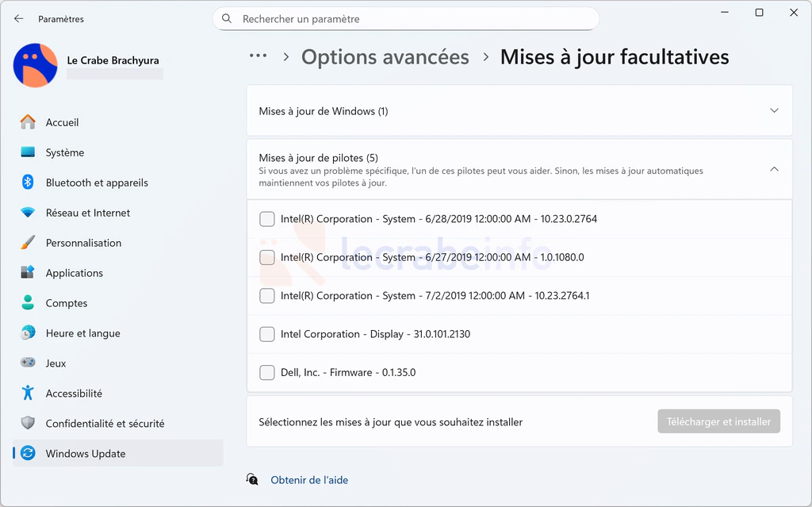Go to Système settings page
The width and height of the screenshot is (812, 507).
[x=65, y=152]
